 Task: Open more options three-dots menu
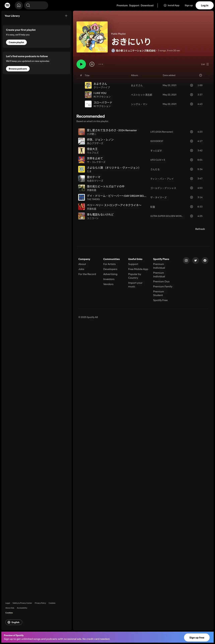(101, 64)
